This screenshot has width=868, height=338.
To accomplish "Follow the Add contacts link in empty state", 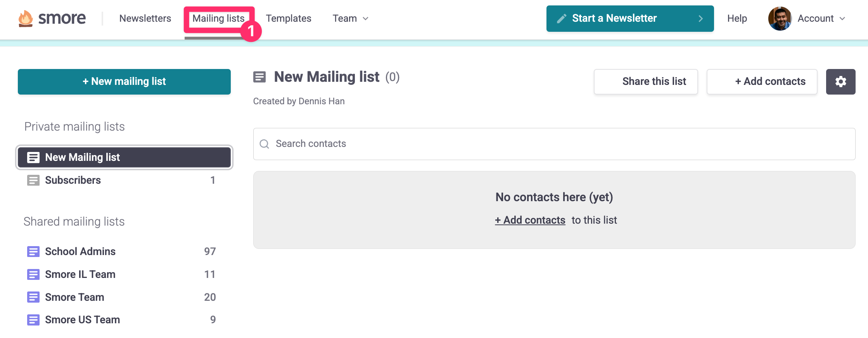I will tap(530, 220).
